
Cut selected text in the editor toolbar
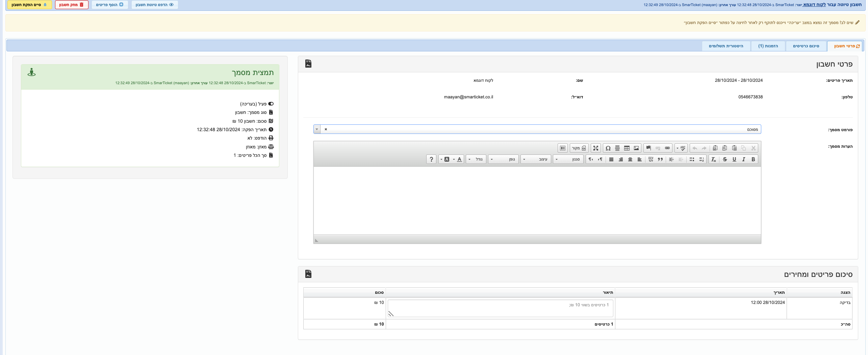point(753,148)
